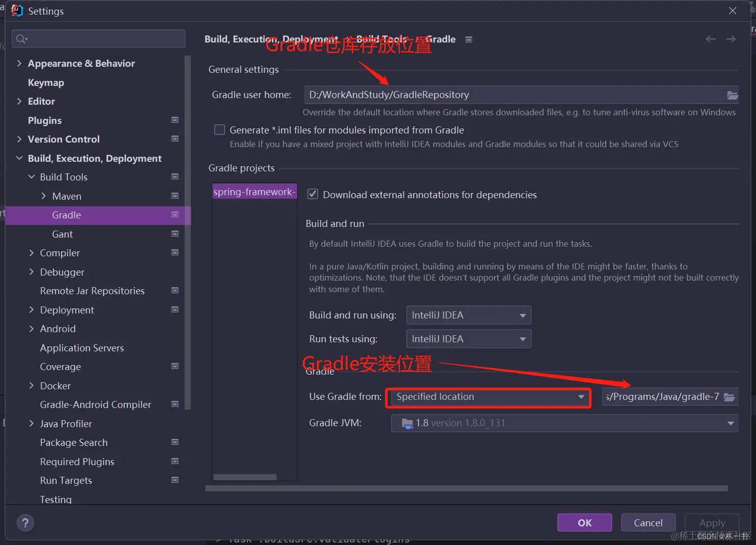The height and width of the screenshot is (545, 756).
Task: Click the main panel horizontal scrollbar
Action: point(467,488)
